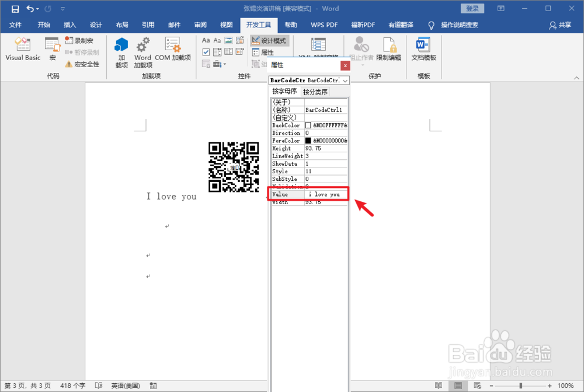Insert a building block gallery control
Screen dimensions: 584x392
[x=240, y=40]
